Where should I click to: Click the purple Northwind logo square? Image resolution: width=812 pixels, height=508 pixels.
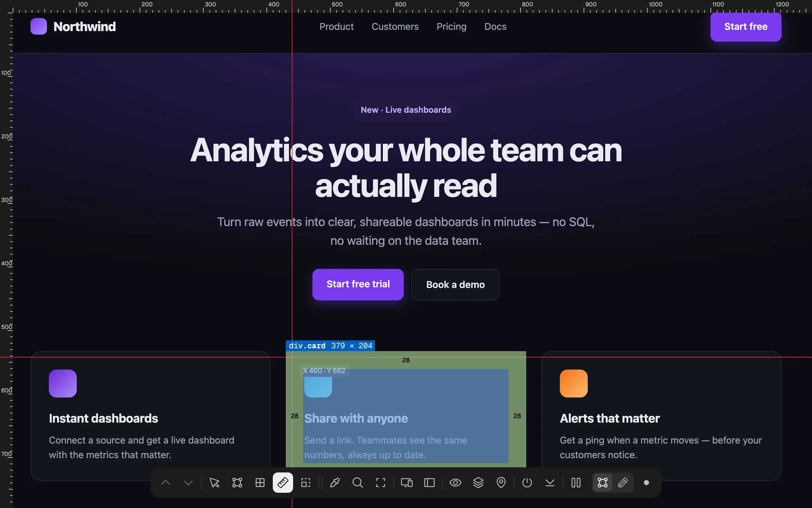[39, 26]
